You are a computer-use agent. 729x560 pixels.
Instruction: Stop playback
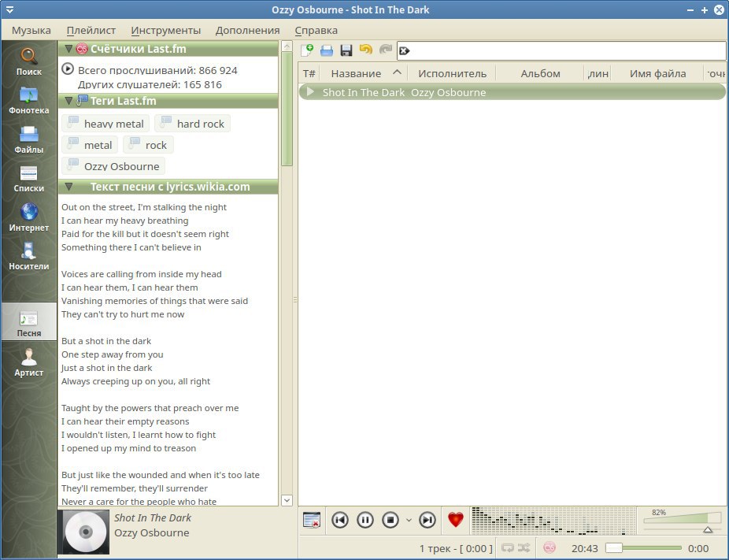[x=390, y=520]
